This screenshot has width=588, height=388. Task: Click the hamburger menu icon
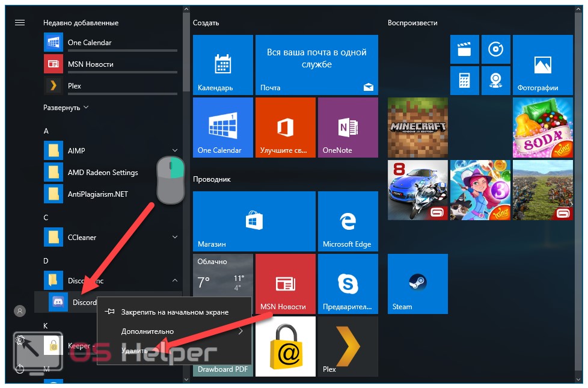(x=20, y=22)
